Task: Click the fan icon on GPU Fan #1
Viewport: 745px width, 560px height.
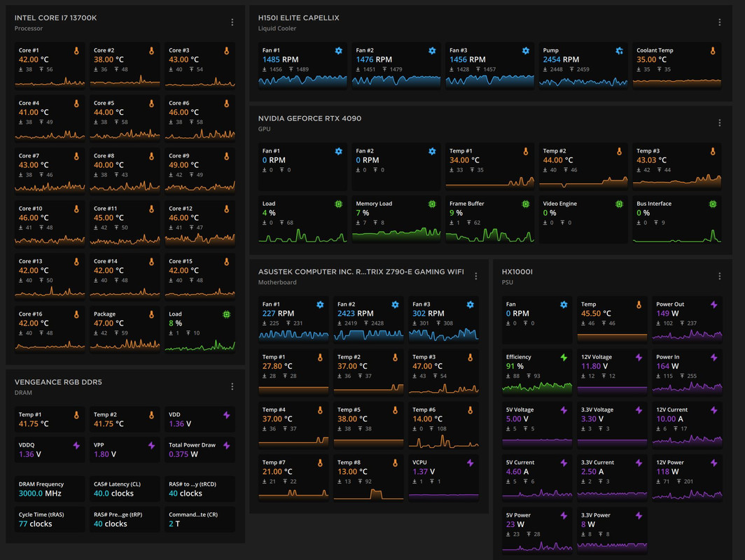Action: click(x=338, y=151)
